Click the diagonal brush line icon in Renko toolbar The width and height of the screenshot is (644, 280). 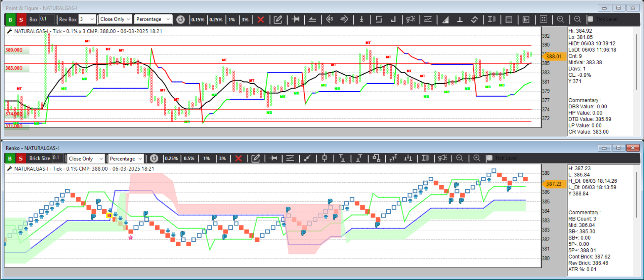click(307, 158)
